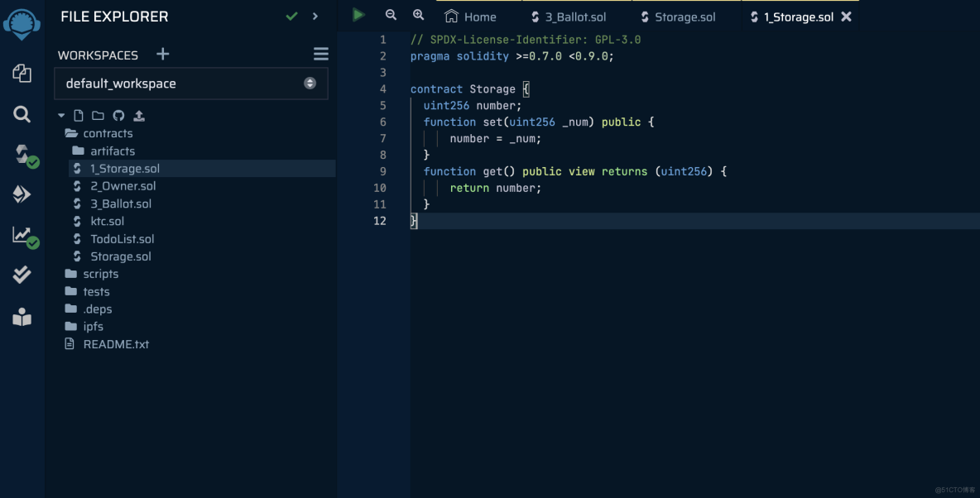Expand the tests folder
This screenshot has height=498, width=980.
click(x=88, y=291)
